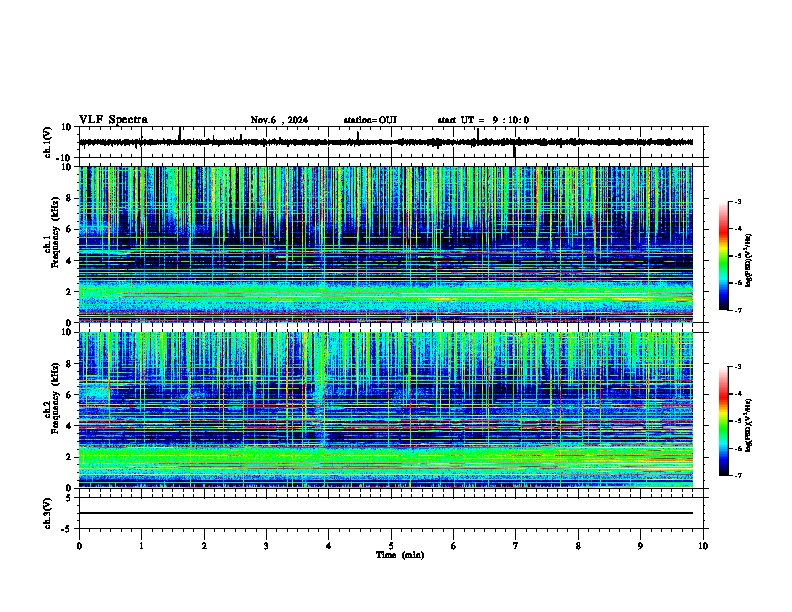Viewport: 792px width, 612px height.
Task: Click time axis tick label 0
Action: click(79, 546)
